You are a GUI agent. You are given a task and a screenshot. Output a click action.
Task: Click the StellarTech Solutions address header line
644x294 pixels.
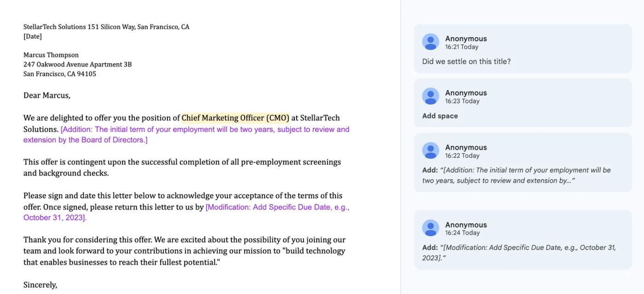[106, 27]
